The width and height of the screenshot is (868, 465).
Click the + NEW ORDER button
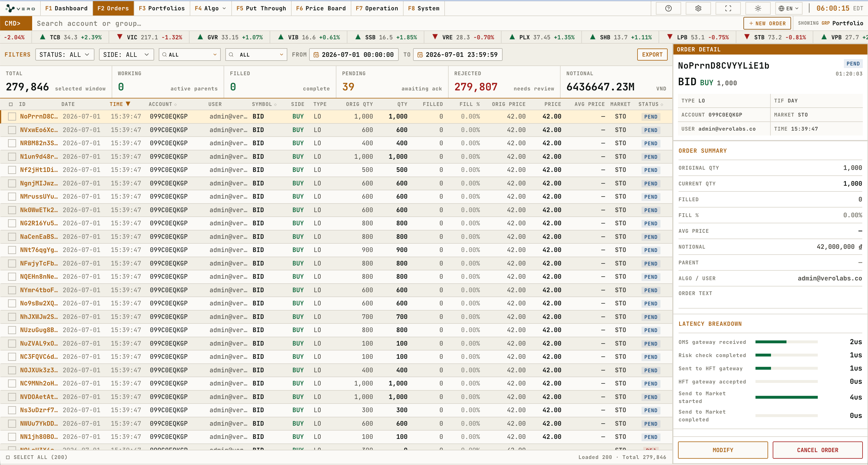click(x=767, y=23)
